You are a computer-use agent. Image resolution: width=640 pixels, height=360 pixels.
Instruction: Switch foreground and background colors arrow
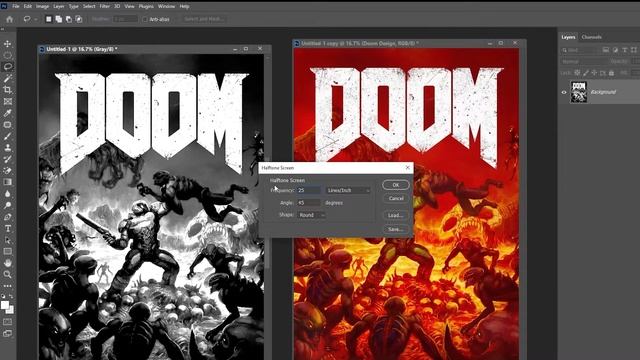(11, 297)
